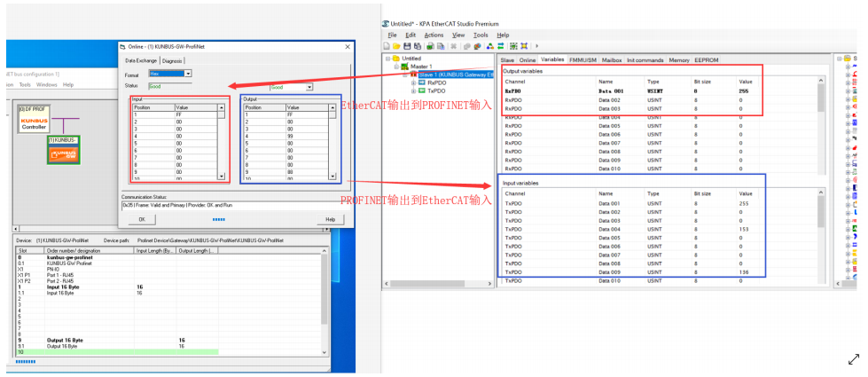This screenshot has height=377, width=868.
Task: Click the Communication Status text field
Action: [x=235, y=206]
